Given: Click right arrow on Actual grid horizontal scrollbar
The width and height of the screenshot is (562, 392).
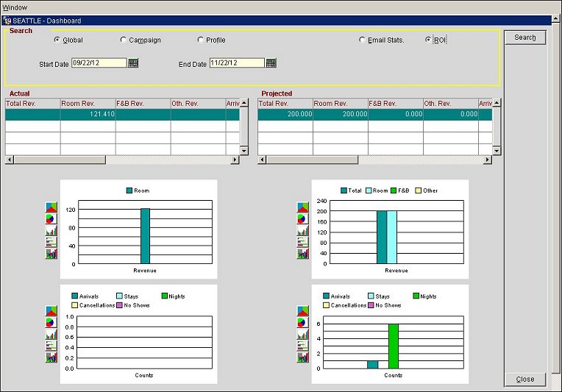Looking at the screenshot, I should (x=235, y=160).
